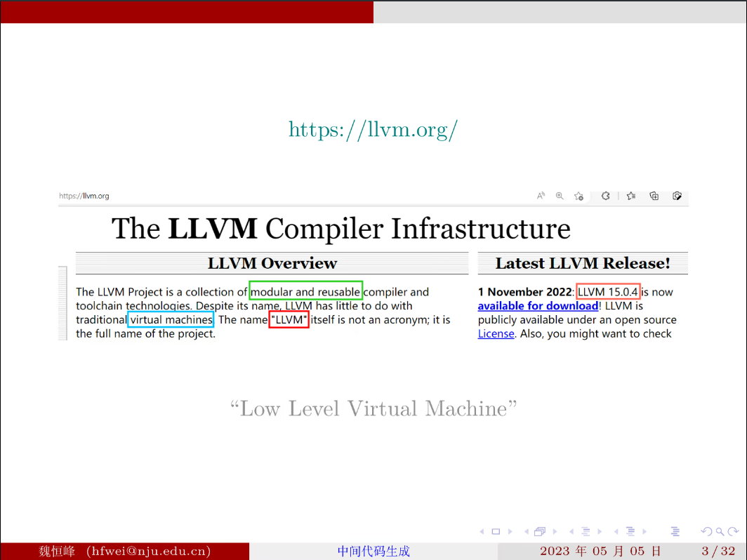The image size is (747, 560).
Task: Go to previous subsection arrow
Action: (x=571, y=531)
